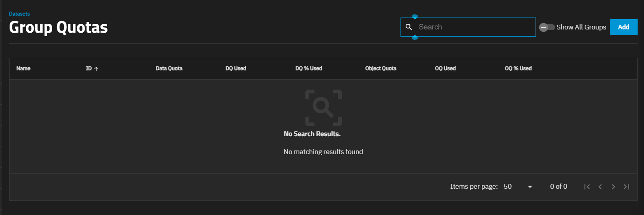Go to previous page icon

point(600,187)
